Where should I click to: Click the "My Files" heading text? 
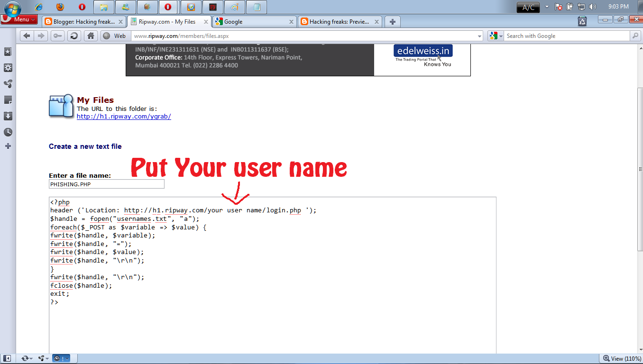(x=95, y=100)
